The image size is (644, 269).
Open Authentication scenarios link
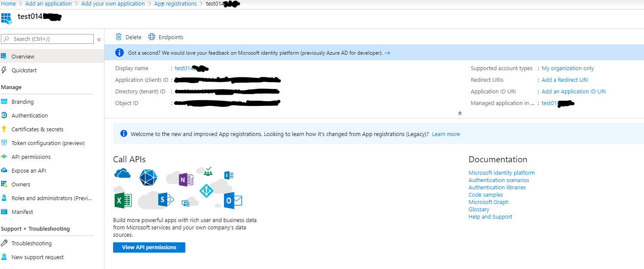tap(499, 180)
